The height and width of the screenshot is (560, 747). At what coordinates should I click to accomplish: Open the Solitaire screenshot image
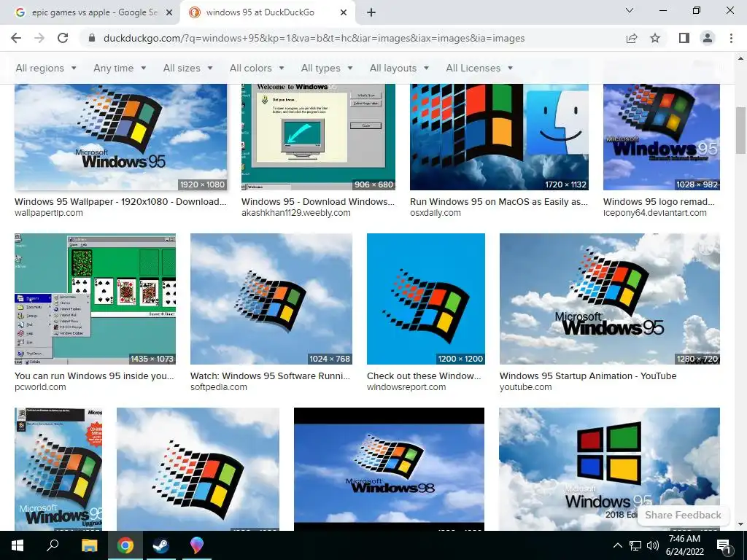click(96, 299)
